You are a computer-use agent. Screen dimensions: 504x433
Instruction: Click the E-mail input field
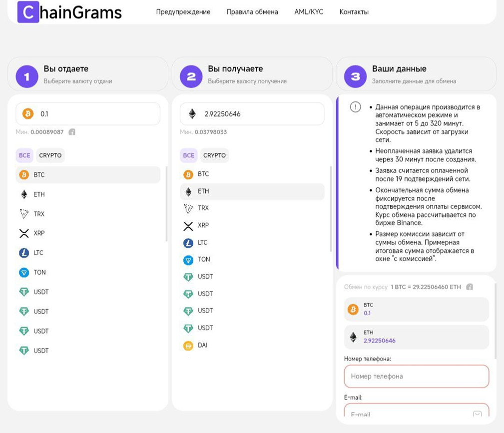pos(416,411)
